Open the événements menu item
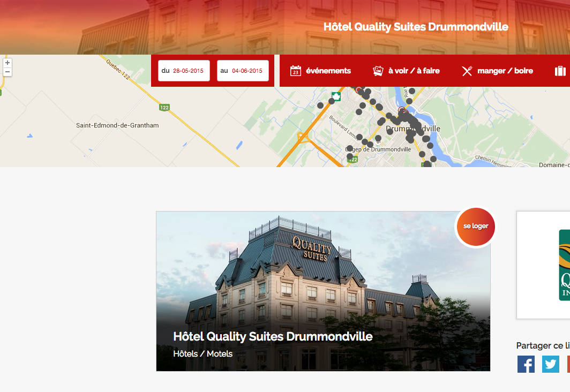This screenshot has height=392, width=570. (x=320, y=71)
